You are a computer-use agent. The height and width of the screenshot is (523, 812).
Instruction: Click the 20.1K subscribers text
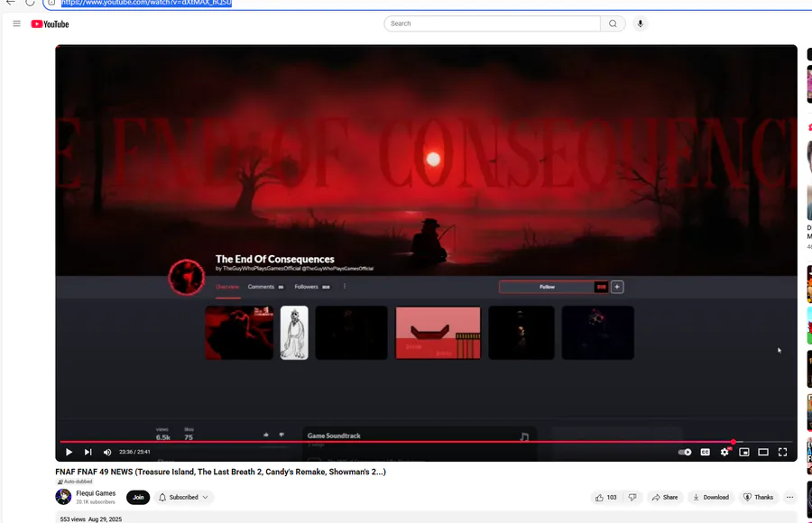tap(96, 501)
